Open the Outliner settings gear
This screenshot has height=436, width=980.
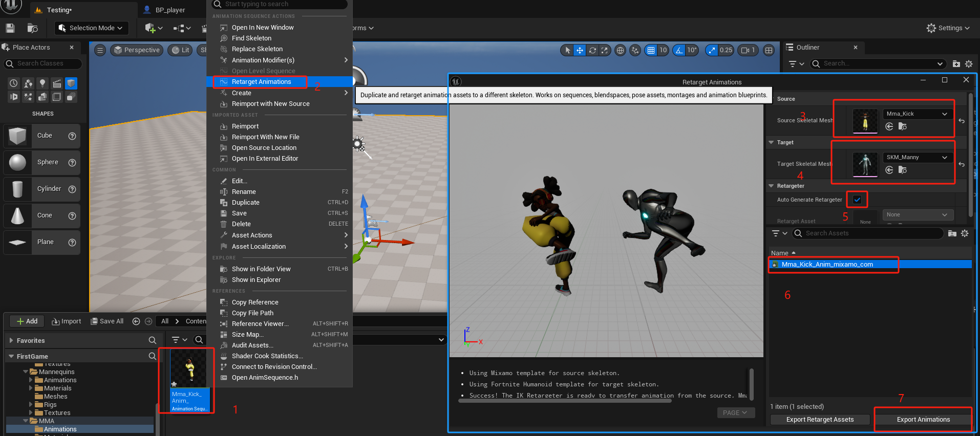click(x=969, y=64)
